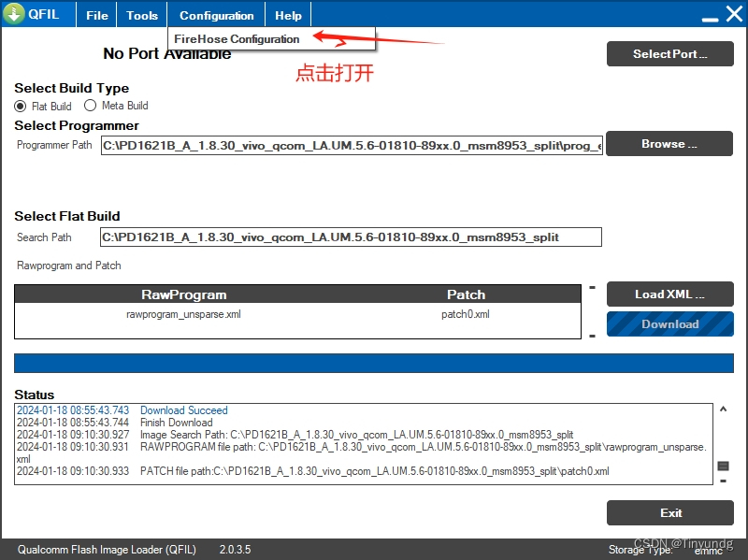
Task: Click the Finish Download log line
Action: [x=176, y=423]
